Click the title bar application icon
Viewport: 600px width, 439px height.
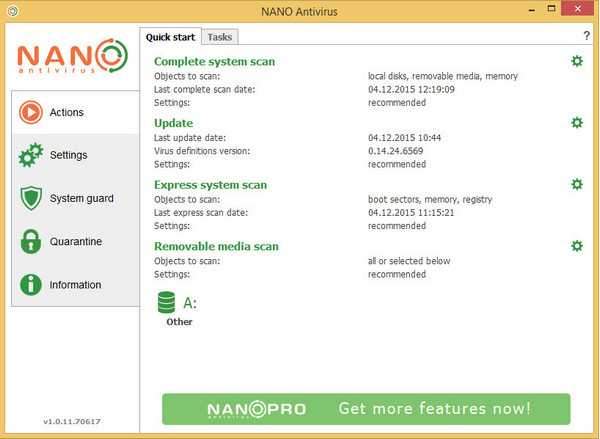tap(13, 11)
